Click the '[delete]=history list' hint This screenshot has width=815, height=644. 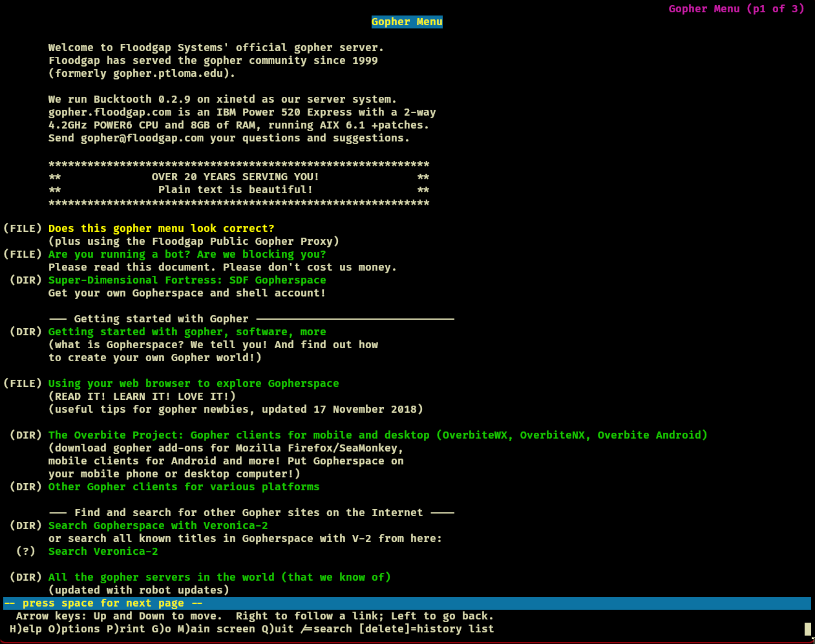(427, 629)
